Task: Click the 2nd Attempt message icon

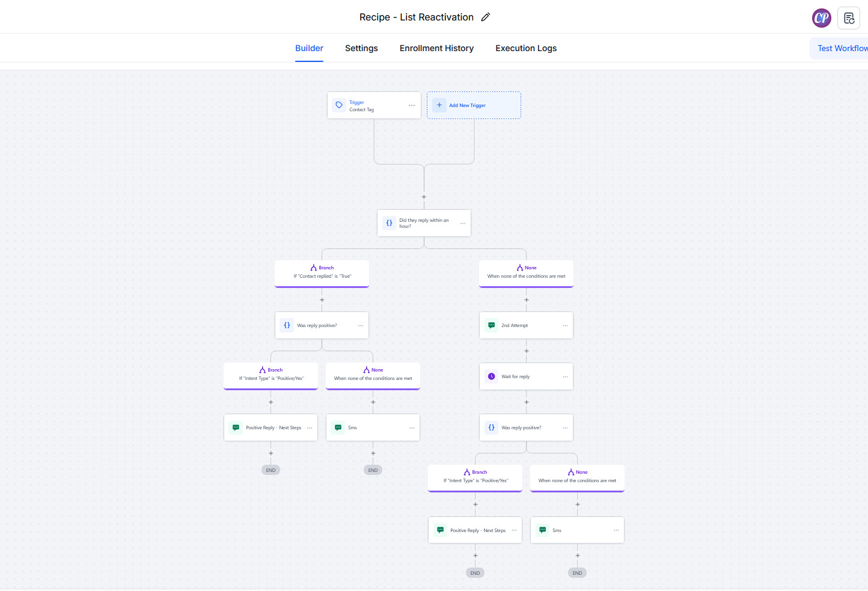Action: [x=491, y=325]
